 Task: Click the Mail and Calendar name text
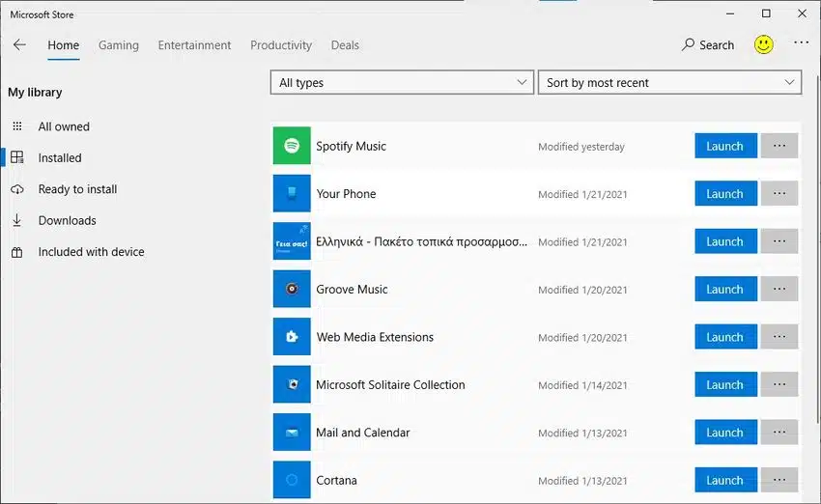(363, 433)
